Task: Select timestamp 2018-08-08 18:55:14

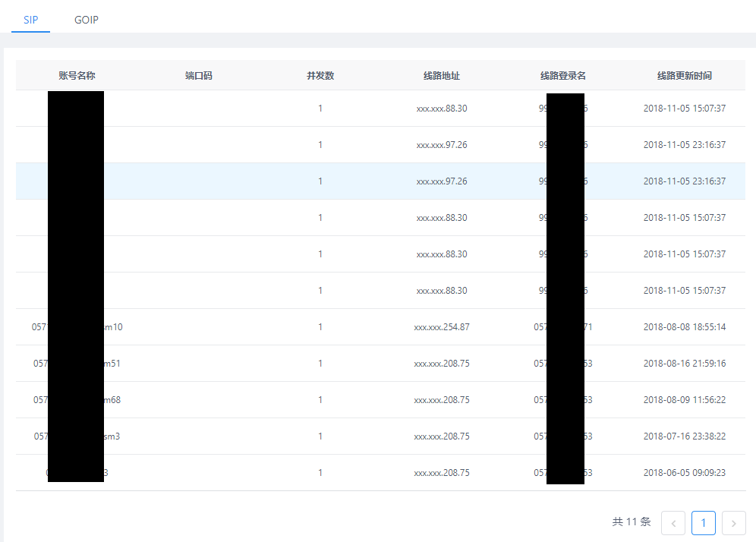Action: point(685,327)
